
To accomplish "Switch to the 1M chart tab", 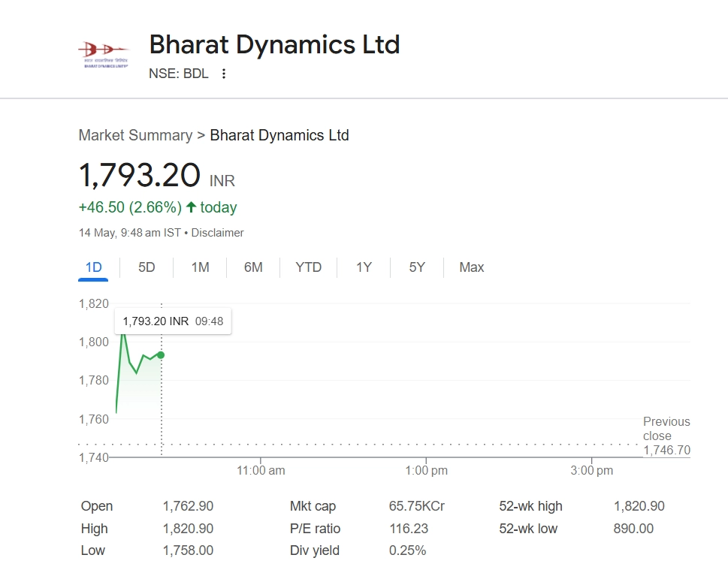I will click(200, 267).
